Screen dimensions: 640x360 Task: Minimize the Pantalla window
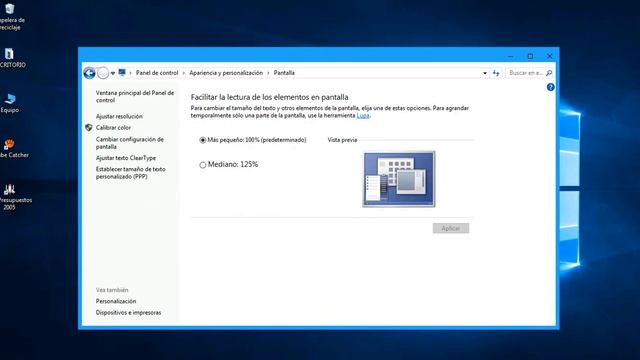[x=511, y=56]
